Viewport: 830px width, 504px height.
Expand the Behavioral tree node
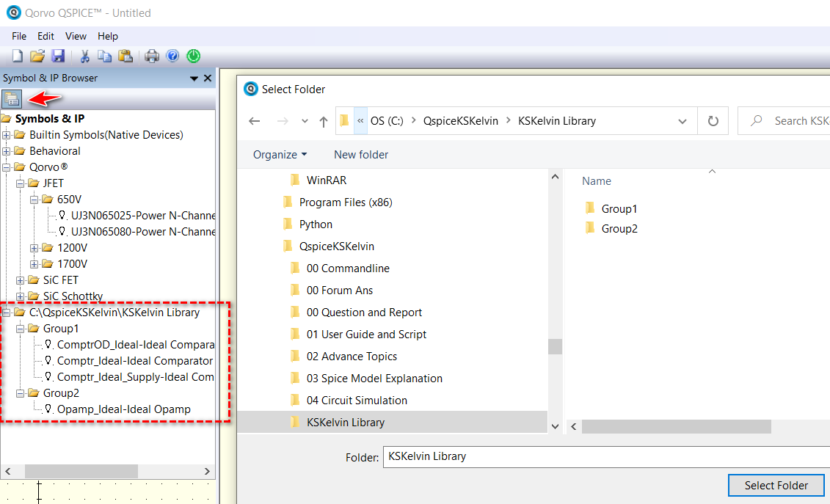[7, 151]
